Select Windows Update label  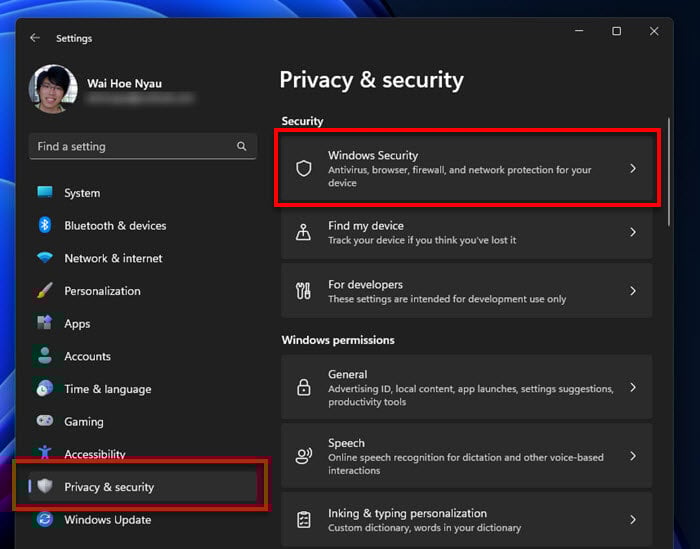click(x=108, y=520)
